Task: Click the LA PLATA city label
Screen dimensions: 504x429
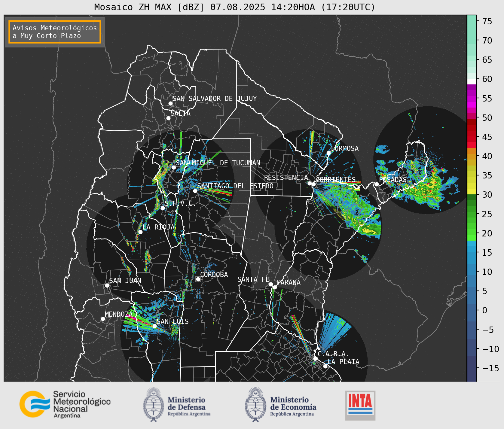Action: pos(344,362)
